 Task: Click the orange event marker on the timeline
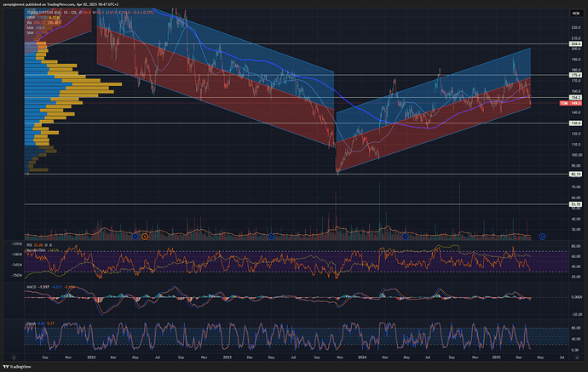click(x=144, y=235)
